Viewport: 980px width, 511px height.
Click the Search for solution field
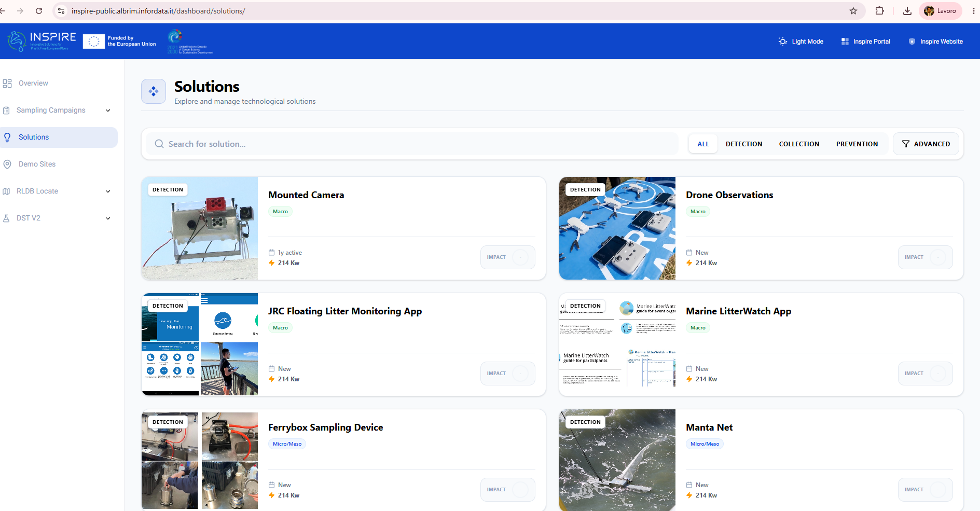point(412,144)
